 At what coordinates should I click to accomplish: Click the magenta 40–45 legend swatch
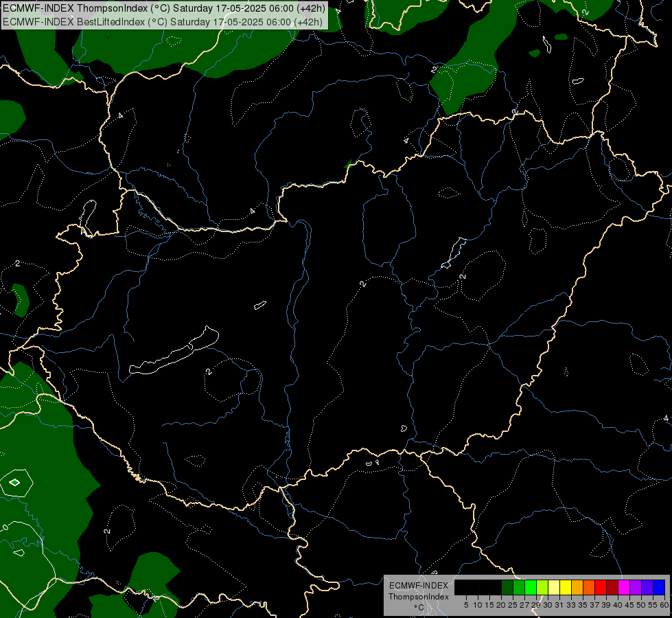624,587
